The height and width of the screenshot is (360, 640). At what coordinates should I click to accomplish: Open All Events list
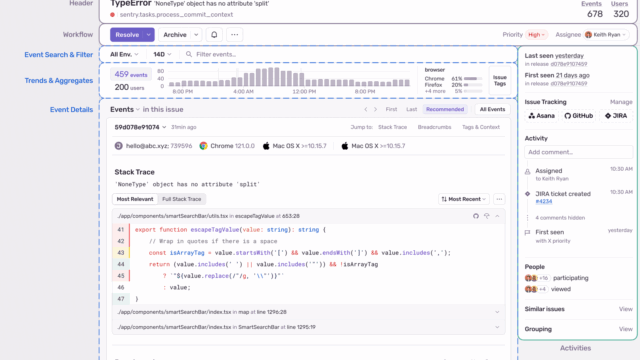point(492,109)
